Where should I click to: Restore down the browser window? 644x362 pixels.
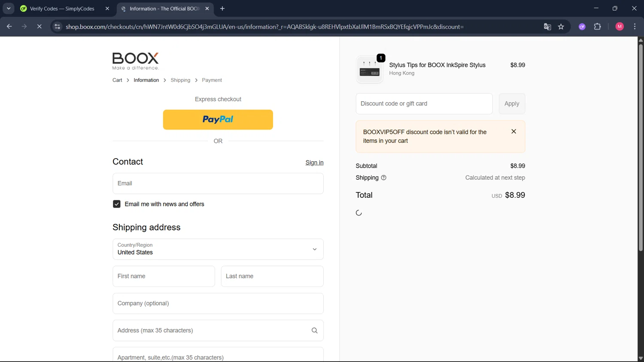pos(615,8)
